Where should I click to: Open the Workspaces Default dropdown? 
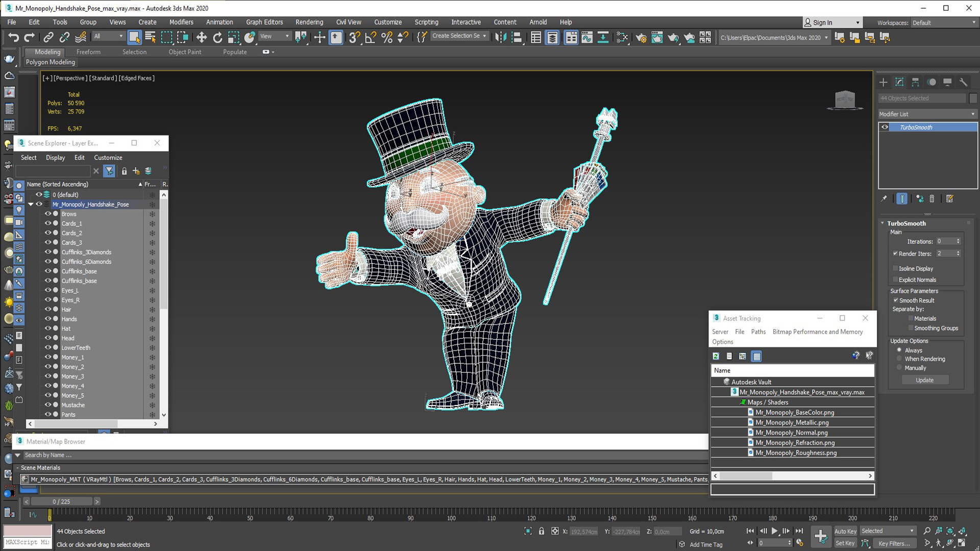(x=944, y=23)
